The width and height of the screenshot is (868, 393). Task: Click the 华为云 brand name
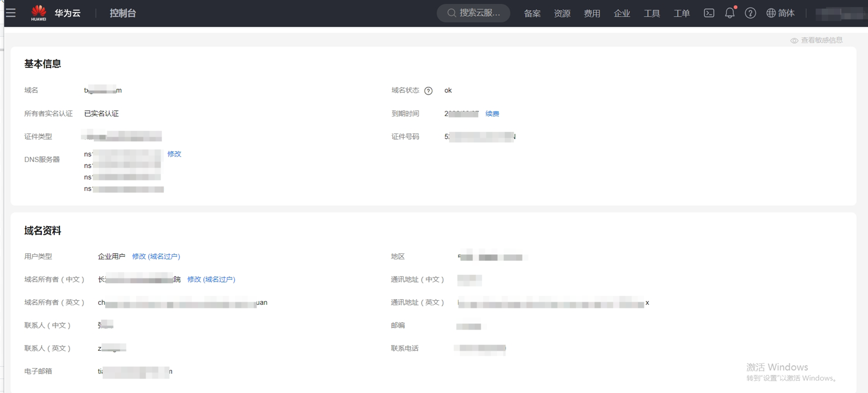(x=68, y=13)
